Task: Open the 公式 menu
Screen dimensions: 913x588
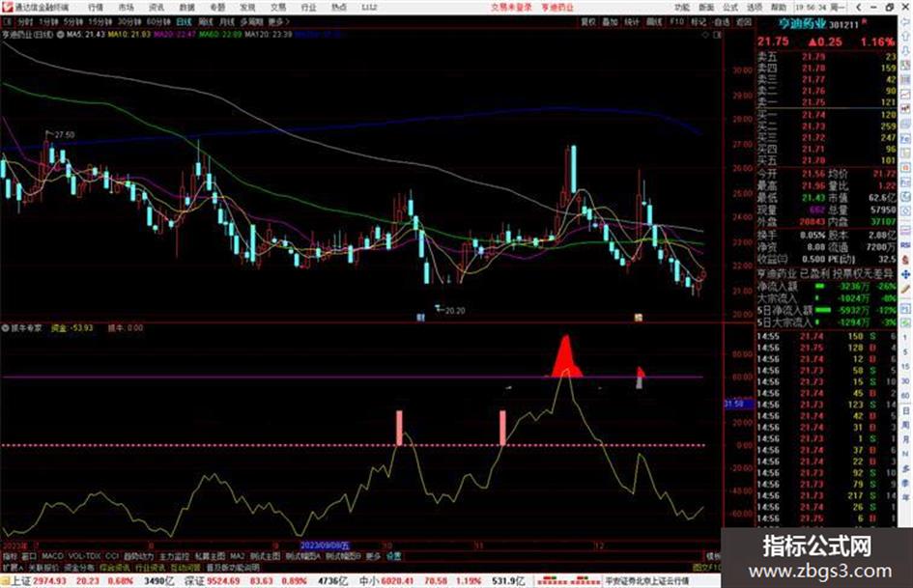Action: click(730, 8)
